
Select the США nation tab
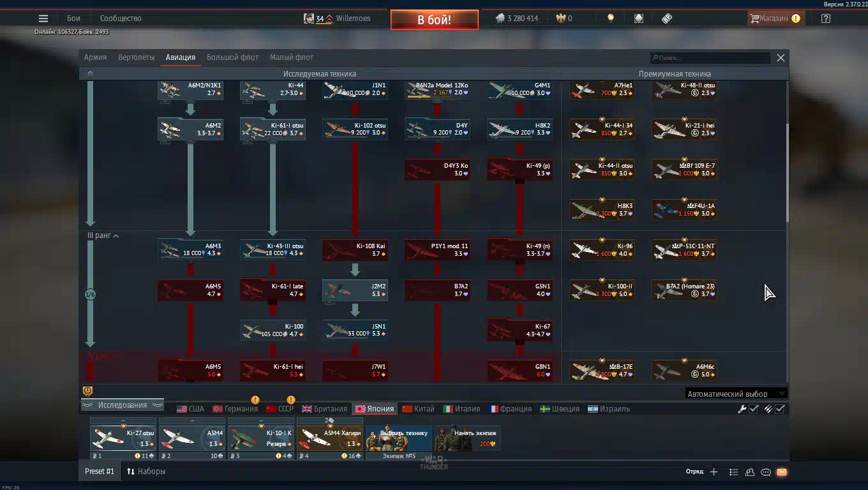(190, 409)
